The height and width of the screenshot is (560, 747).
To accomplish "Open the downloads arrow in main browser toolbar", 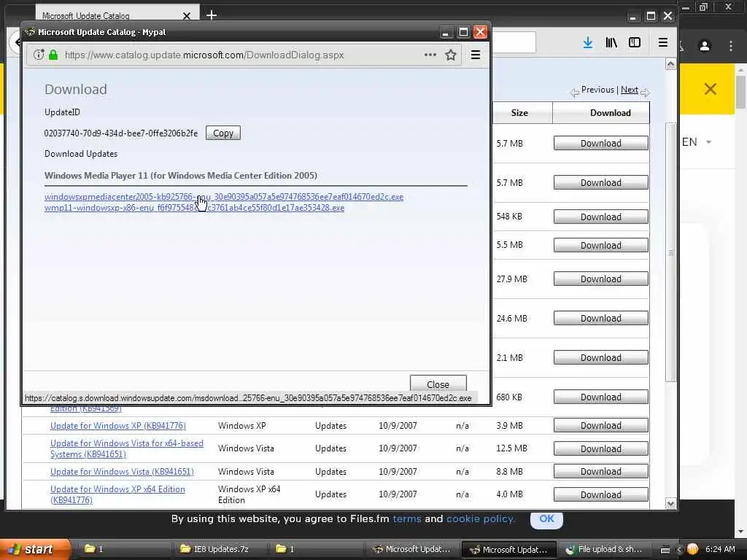I will click(588, 42).
